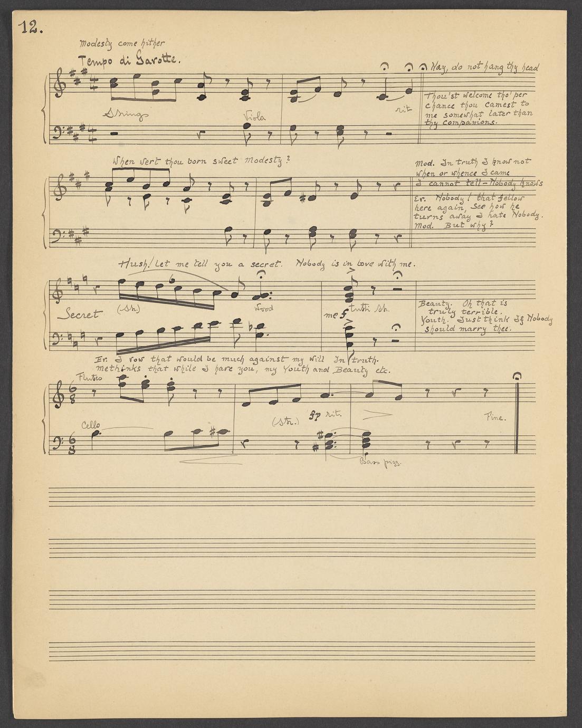Click the 'Bass pizz.' annotation
Image resolution: width=582 pixels, height=728 pixels.
tap(380, 462)
